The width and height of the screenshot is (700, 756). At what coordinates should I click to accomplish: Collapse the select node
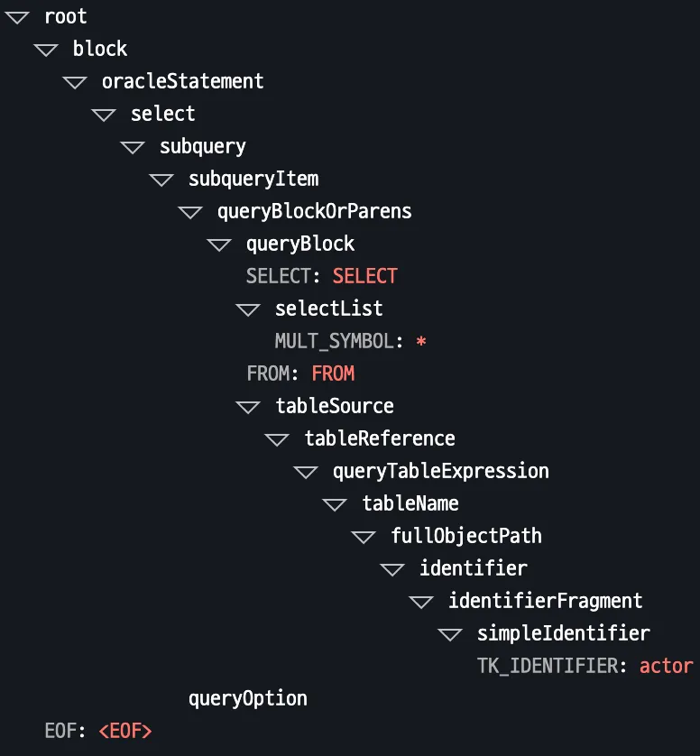104,114
